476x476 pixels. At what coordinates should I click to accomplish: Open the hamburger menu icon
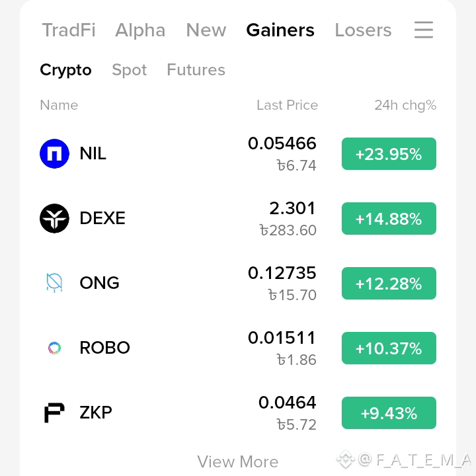click(424, 30)
